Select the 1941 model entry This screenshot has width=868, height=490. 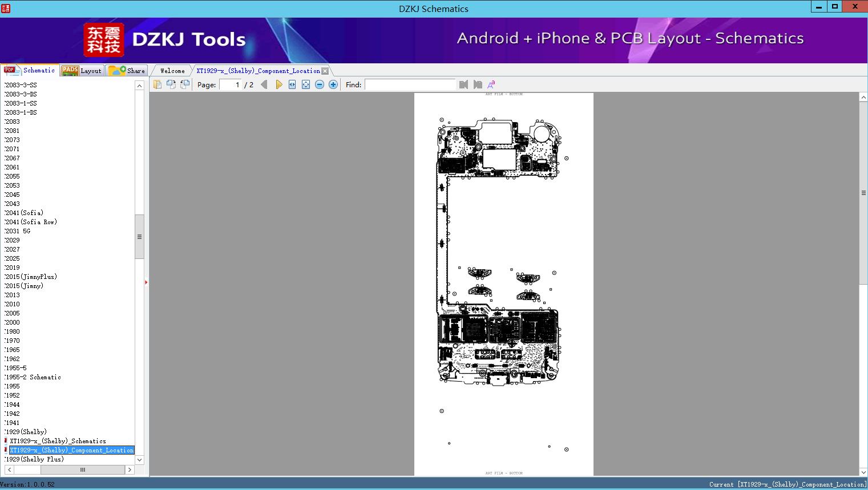[x=12, y=423]
